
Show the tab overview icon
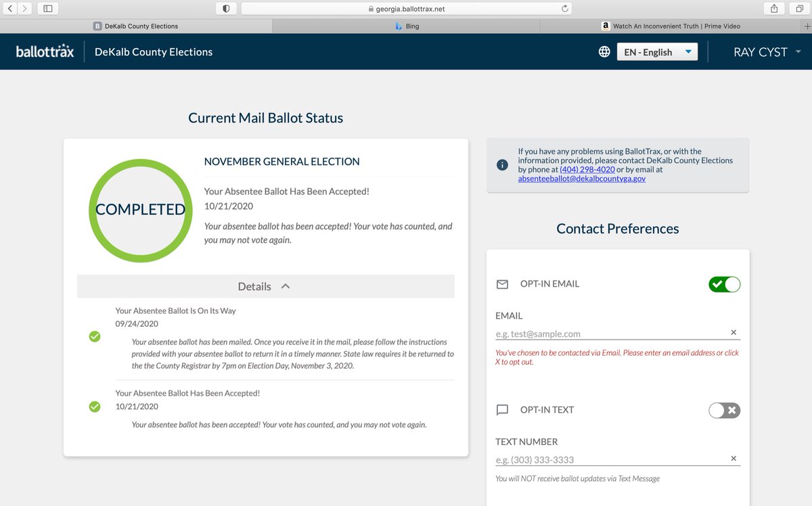point(799,9)
